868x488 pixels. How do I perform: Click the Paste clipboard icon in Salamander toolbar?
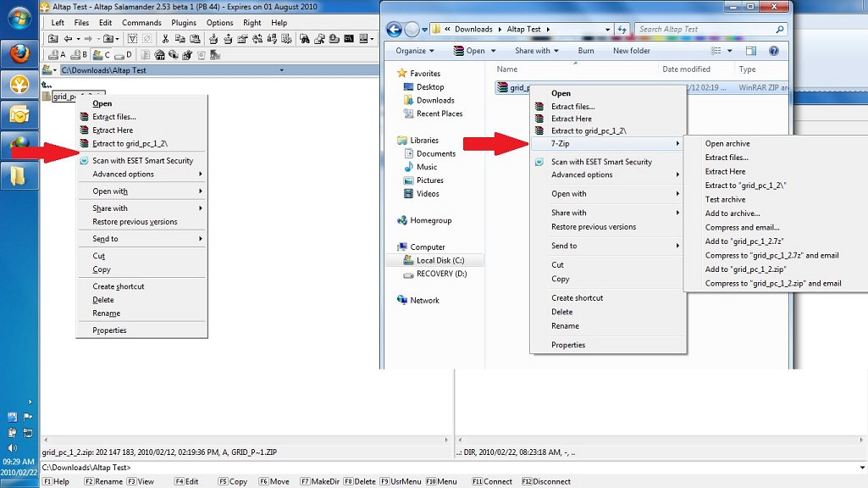click(x=195, y=39)
